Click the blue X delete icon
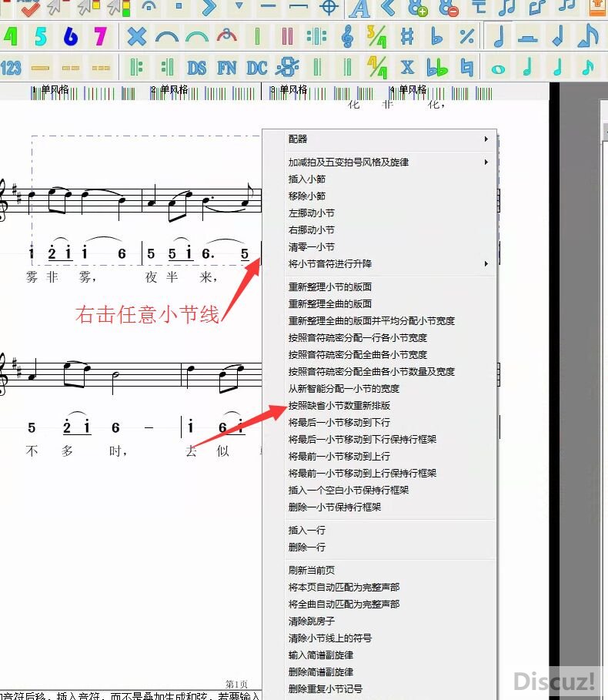The width and height of the screenshot is (608, 700). [136, 36]
